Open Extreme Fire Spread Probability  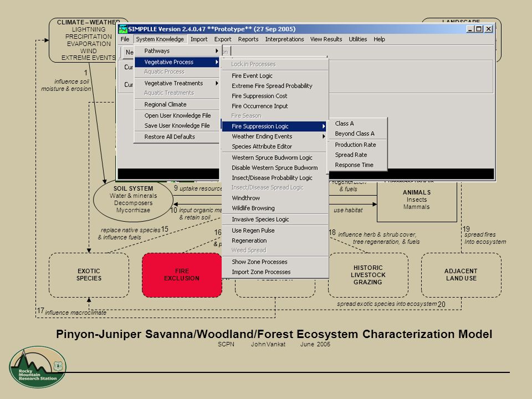pyautogui.click(x=274, y=86)
